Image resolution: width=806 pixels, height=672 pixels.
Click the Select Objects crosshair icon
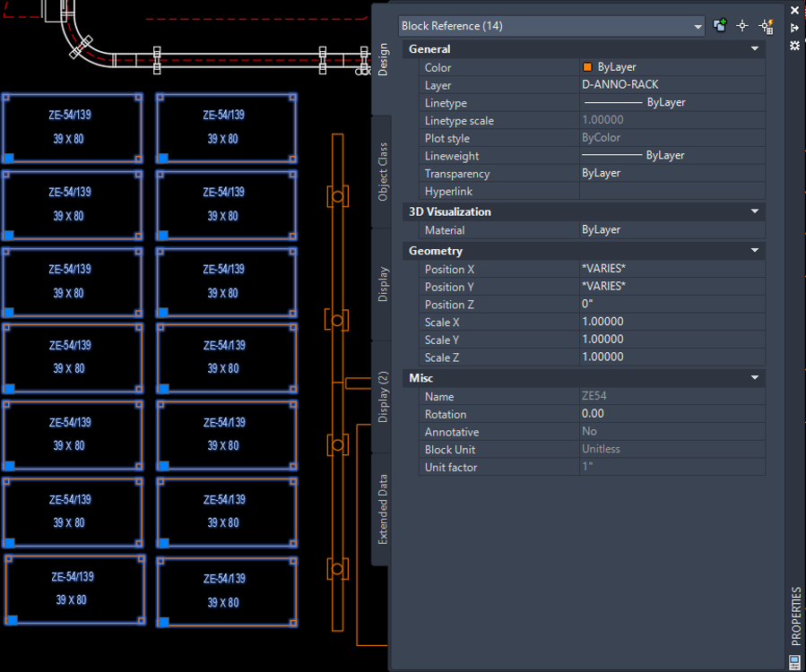742,26
